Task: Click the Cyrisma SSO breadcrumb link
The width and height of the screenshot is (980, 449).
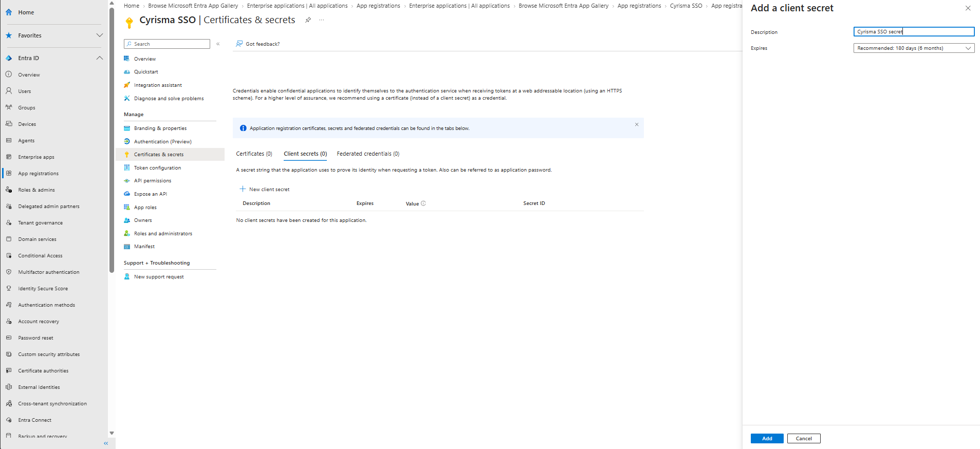Action: tap(686, 6)
